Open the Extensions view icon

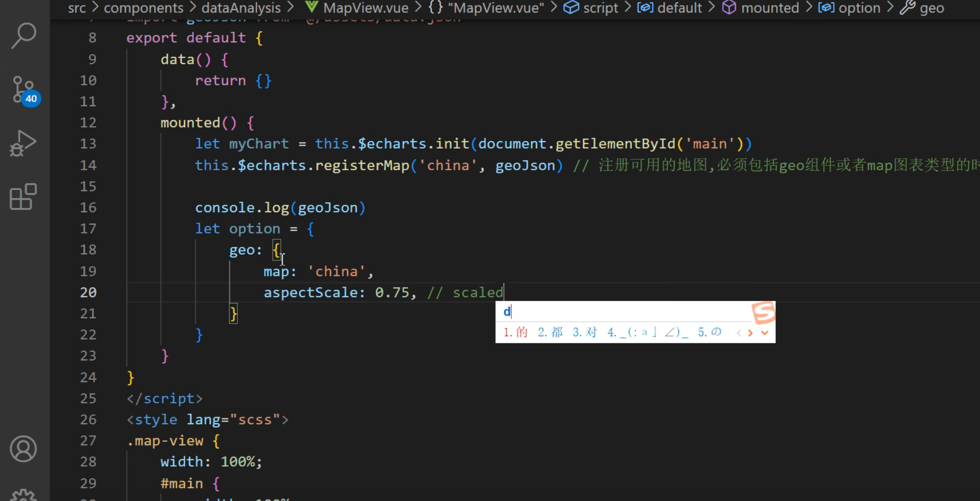(23, 196)
